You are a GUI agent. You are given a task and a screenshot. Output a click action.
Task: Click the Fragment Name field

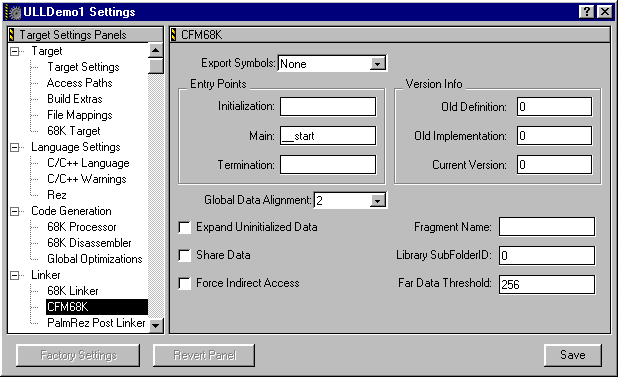click(547, 227)
